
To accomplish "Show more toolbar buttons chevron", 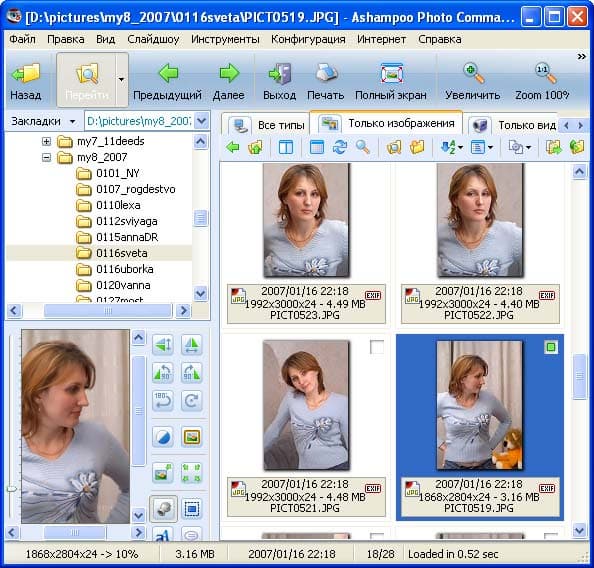I will pyautogui.click(x=581, y=56).
